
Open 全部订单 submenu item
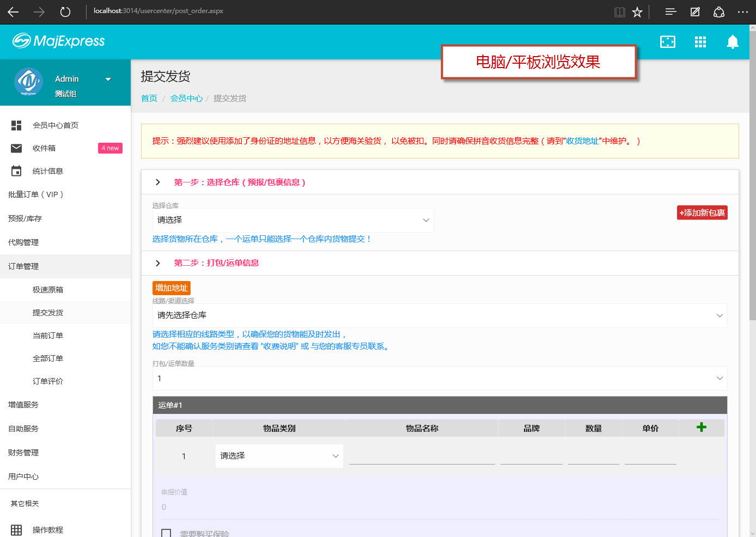[65, 358]
